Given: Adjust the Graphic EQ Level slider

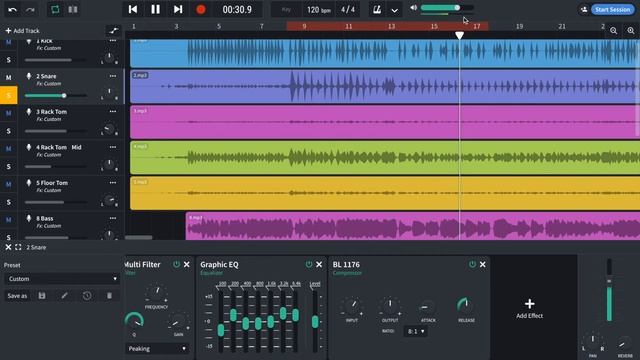Looking at the screenshot, I should (x=315, y=321).
